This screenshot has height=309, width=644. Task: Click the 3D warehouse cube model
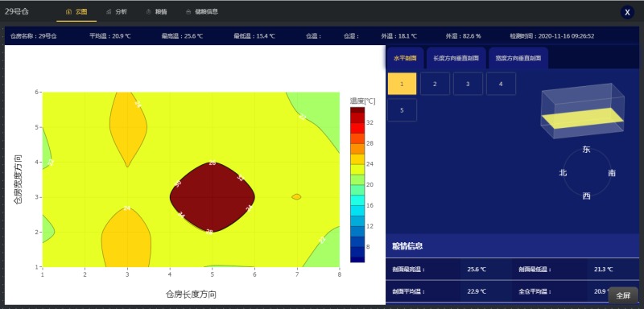(583, 111)
